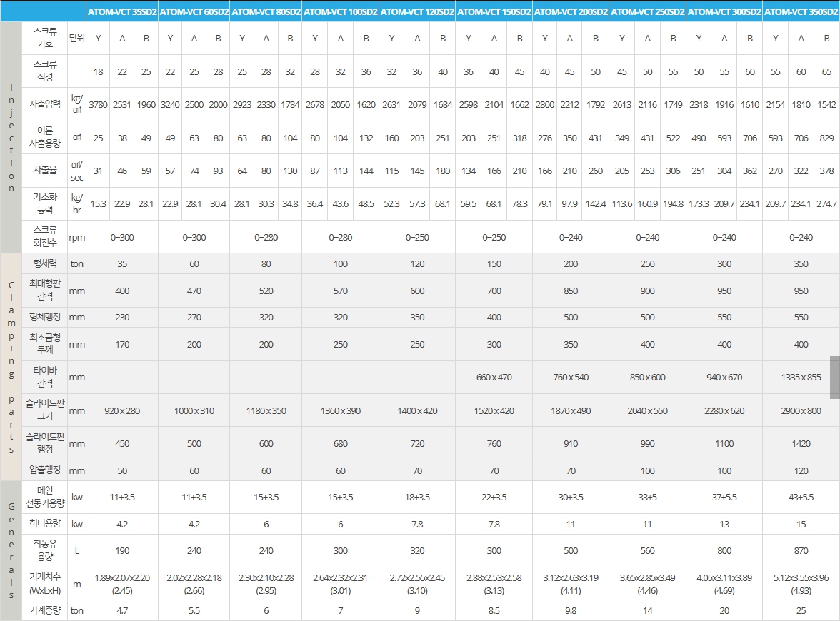
Task: Select the 타이바 간격 row label
Action: (44, 378)
